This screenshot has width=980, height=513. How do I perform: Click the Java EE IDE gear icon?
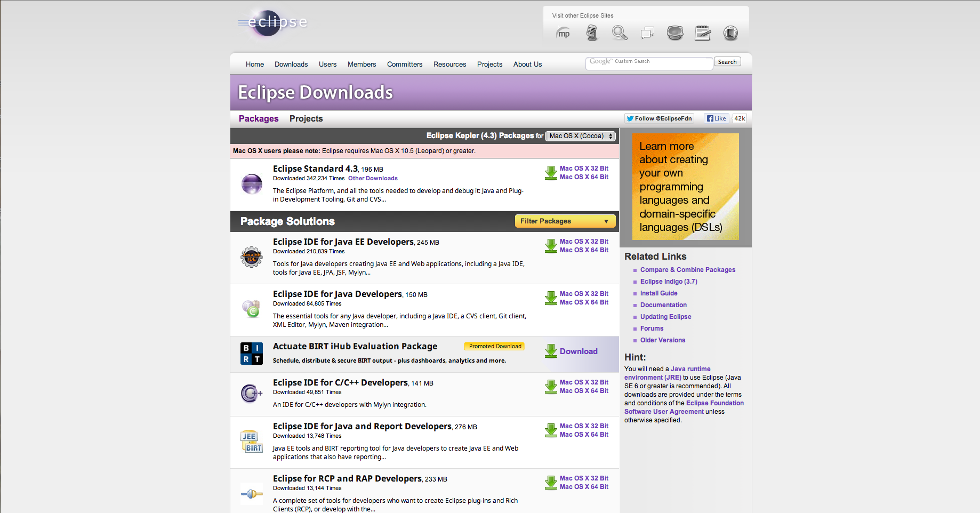(x=252, y=257)
